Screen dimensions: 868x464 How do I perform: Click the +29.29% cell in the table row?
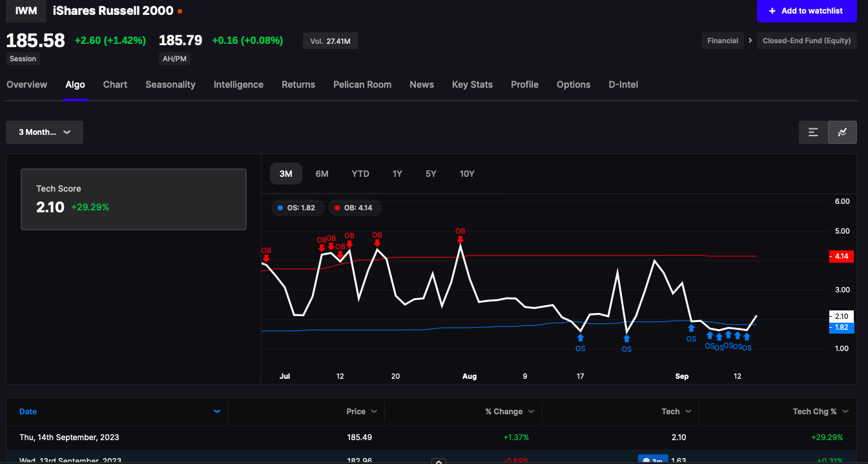[x=826, y=438]
